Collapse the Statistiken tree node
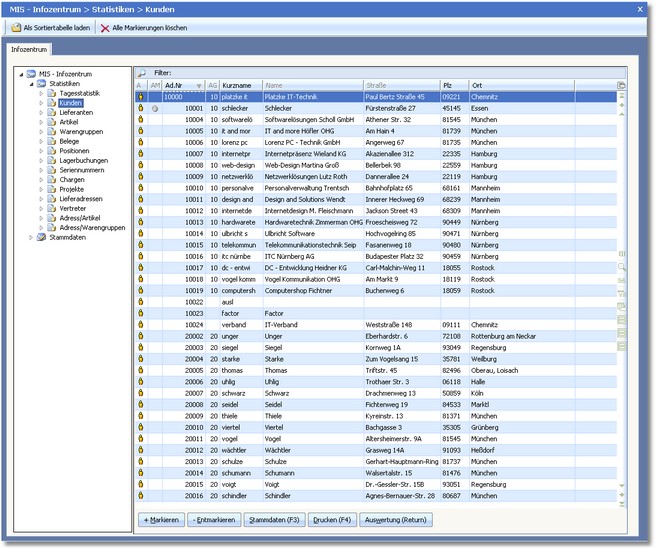Screen dimensions: 656x550 coord(30,84)
